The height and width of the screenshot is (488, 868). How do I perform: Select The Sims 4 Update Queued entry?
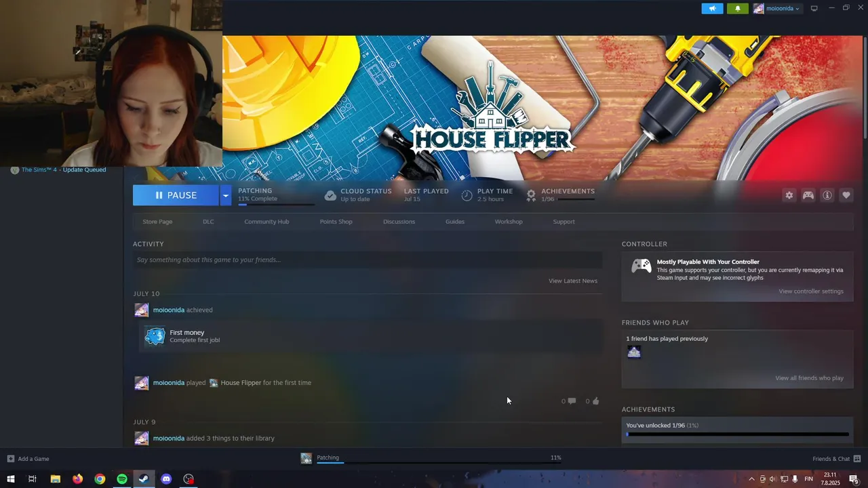coord(64,170)
